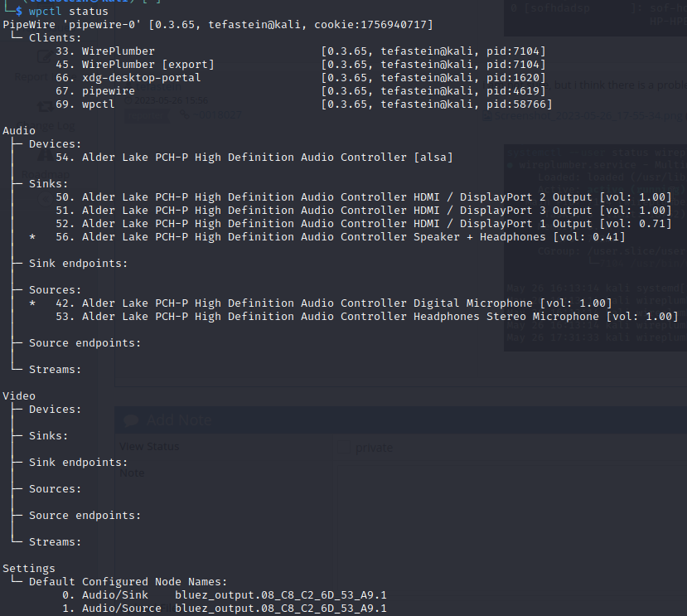Select the Source endpoints branch under Video
Viewport: 687px width, 616px height.
85,516
